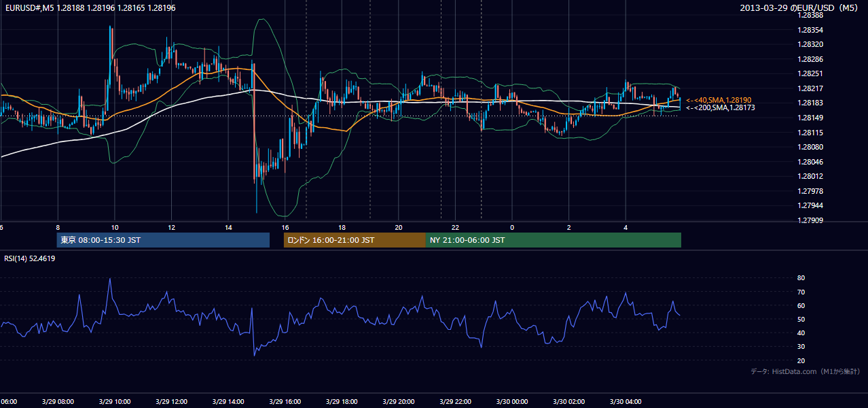Click the 40 SMA 1.28190 label

[x=719, y=100]
